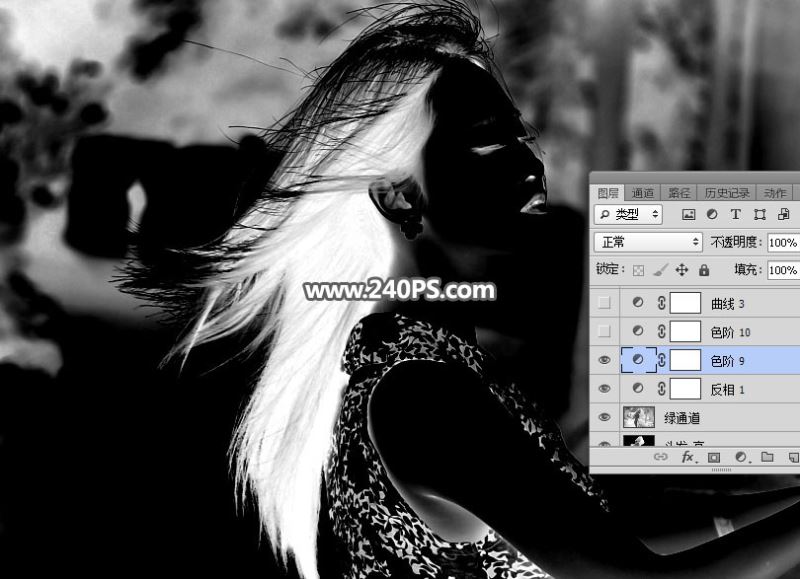800x579 pixels.
Task: Select the 色阶 9 layer mask thumbnail
Action: click(x=685, y=360)
